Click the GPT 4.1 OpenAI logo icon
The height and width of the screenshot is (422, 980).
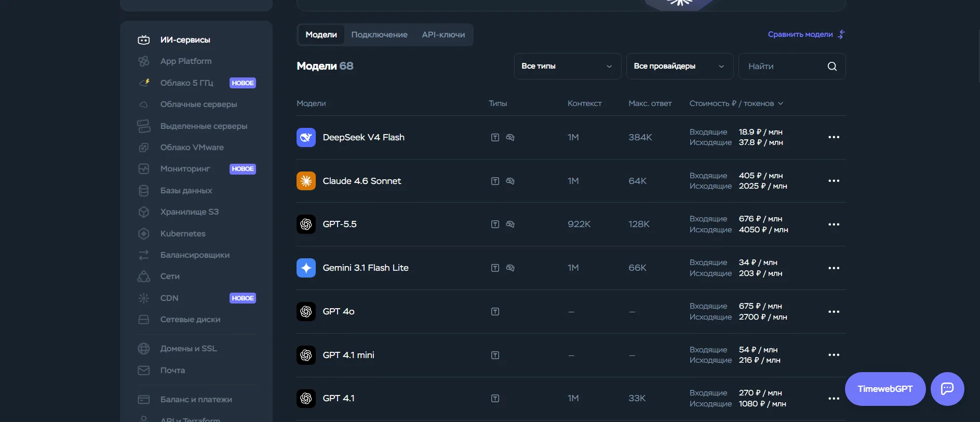point(306,399)
